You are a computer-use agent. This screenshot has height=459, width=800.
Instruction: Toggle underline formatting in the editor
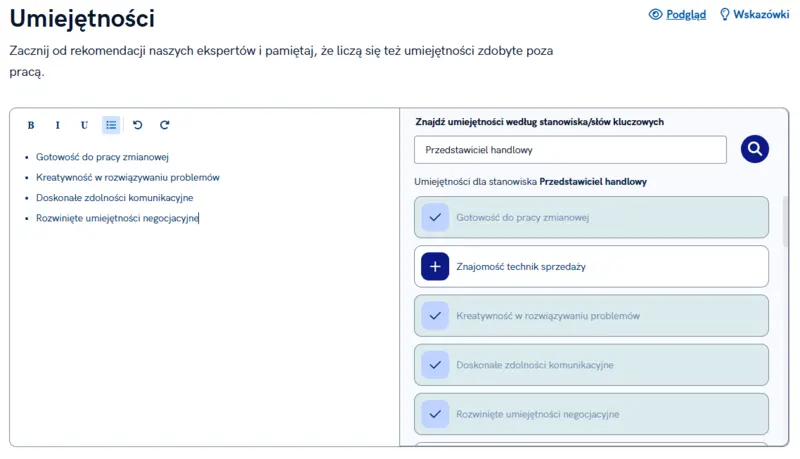pyautogui.click(x=84, y=125)
